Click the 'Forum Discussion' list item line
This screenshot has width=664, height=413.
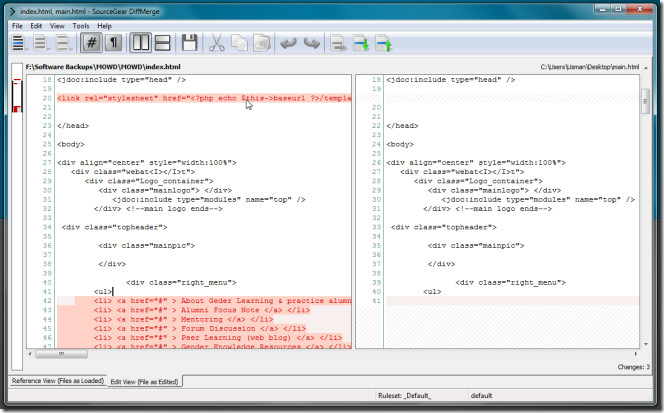[x=200, y=329]
